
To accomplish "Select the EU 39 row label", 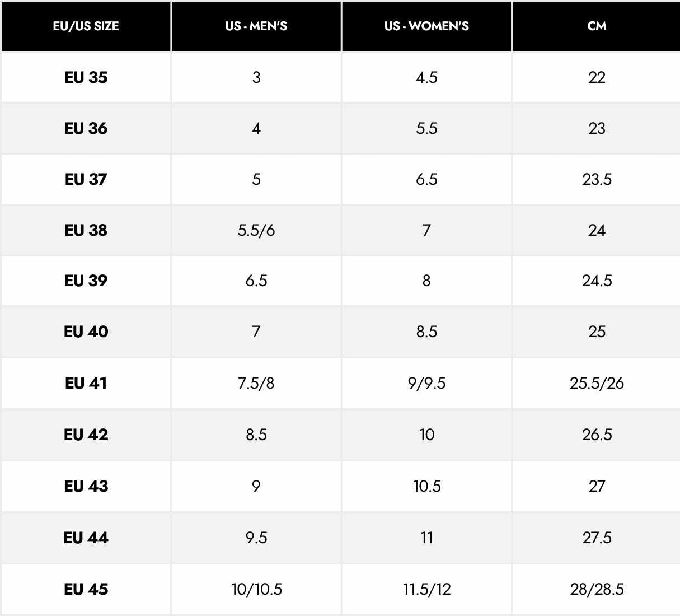I will 86,281.
